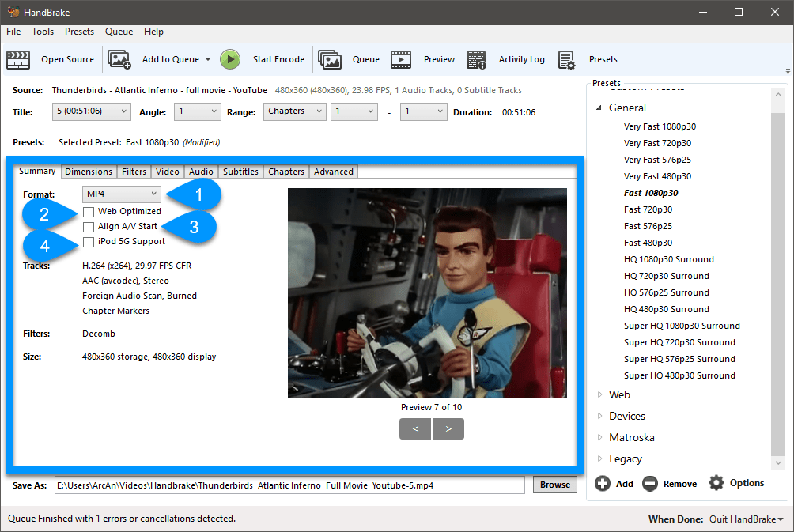This screenshot has width=794, height=532.
Task: Open the File menu
Action: click(x=13, y=32)
